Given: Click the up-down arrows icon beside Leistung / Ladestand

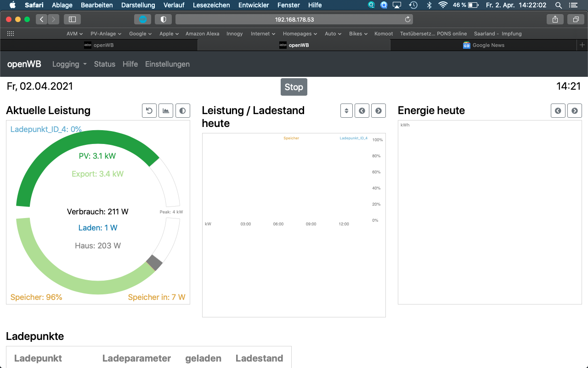Looking at the screenshot, I should 347,111.
